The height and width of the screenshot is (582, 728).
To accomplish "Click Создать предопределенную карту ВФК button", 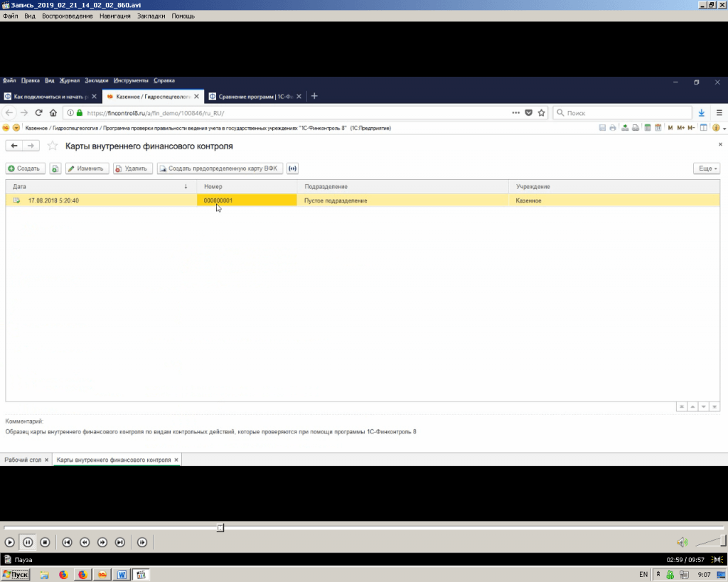I will (x=220, y=168).
